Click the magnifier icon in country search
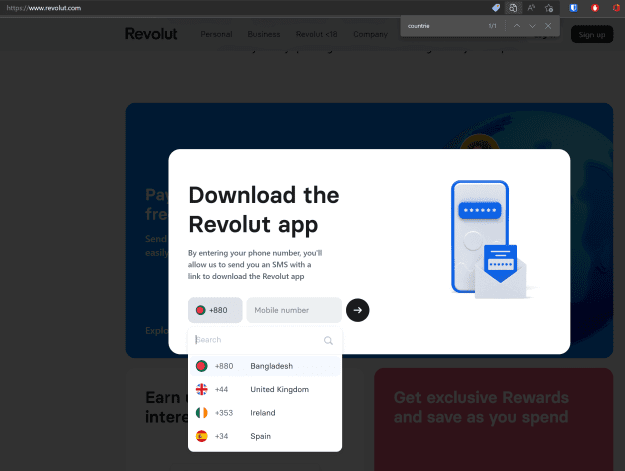This screenshot has height=471, width=625. [x=328, y=340]
